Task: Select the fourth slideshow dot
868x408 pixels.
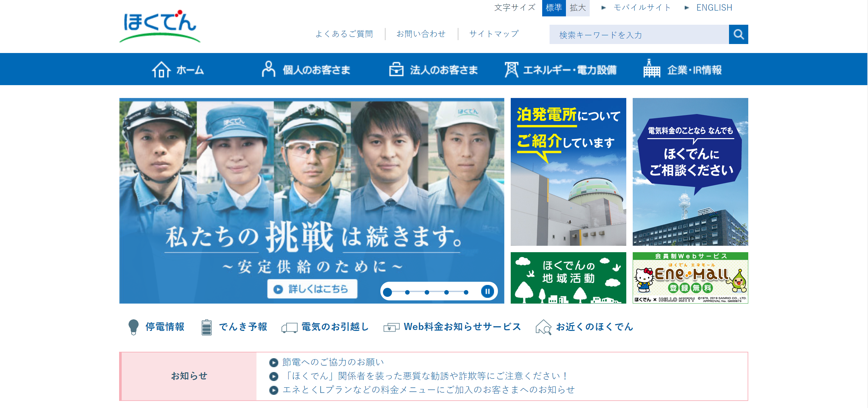Action: [447, 292]
